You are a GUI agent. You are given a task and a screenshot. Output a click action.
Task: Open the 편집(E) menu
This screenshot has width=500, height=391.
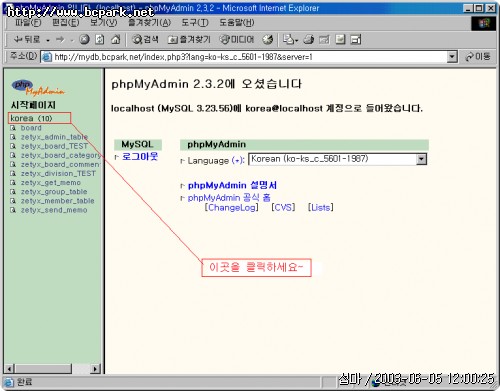(x=66, y=23)
